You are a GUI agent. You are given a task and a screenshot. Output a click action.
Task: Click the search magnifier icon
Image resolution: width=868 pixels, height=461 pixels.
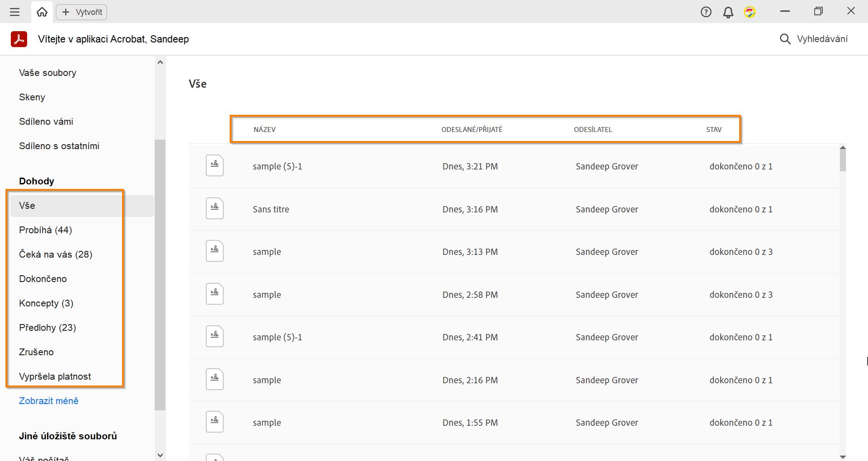785,39
